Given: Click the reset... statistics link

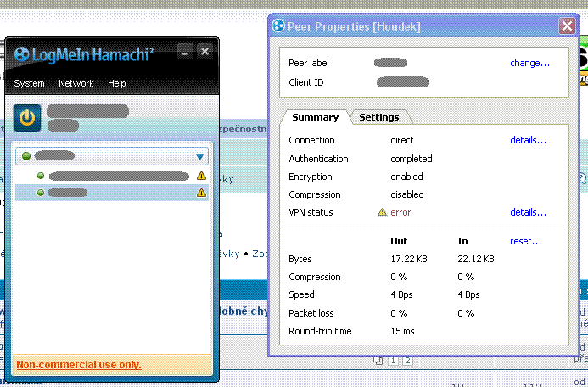Looking at the screenshot, I should coord(525,241).
